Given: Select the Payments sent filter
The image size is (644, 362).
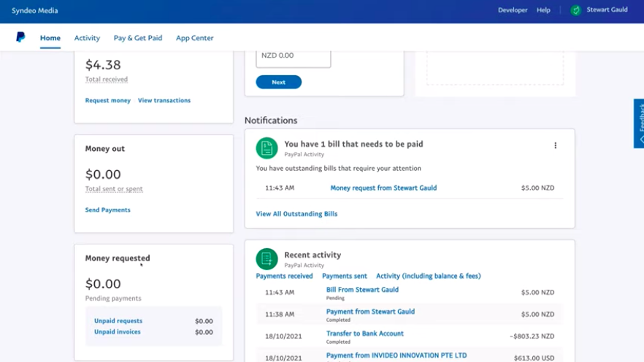Looking at the screenshot, I should 345,276.
